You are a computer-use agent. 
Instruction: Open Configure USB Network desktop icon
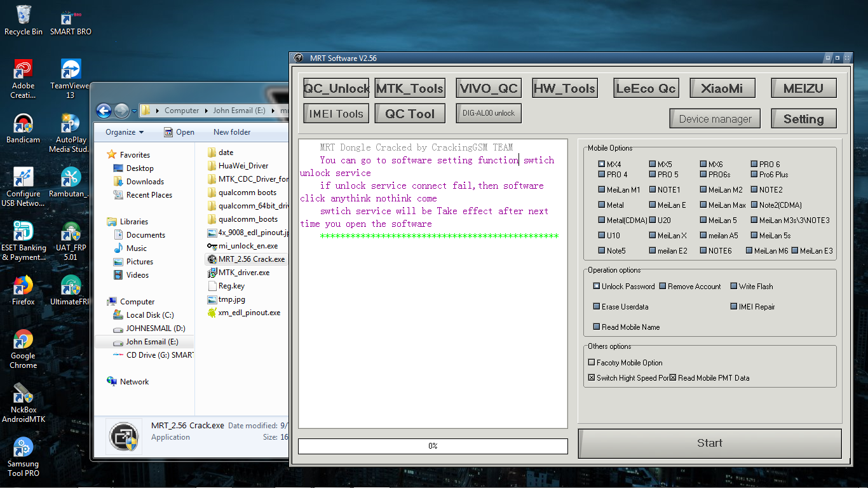[24, 187]
